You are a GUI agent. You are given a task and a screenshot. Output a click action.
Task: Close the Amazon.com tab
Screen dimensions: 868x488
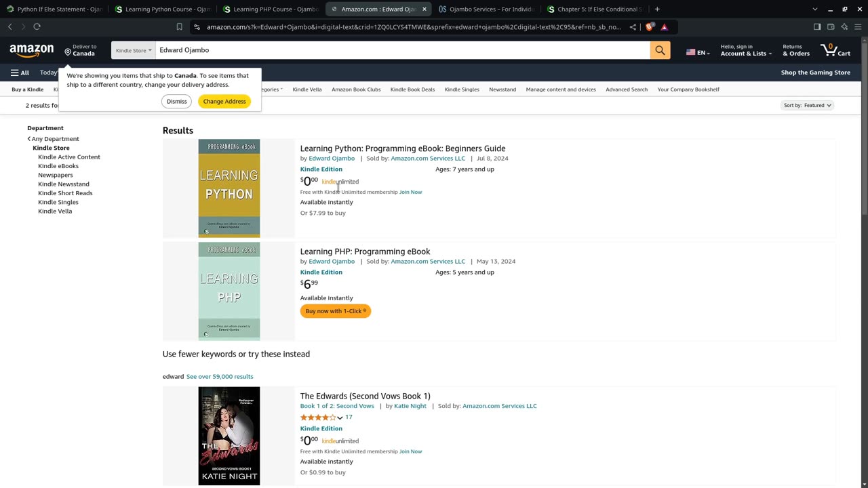425,9
